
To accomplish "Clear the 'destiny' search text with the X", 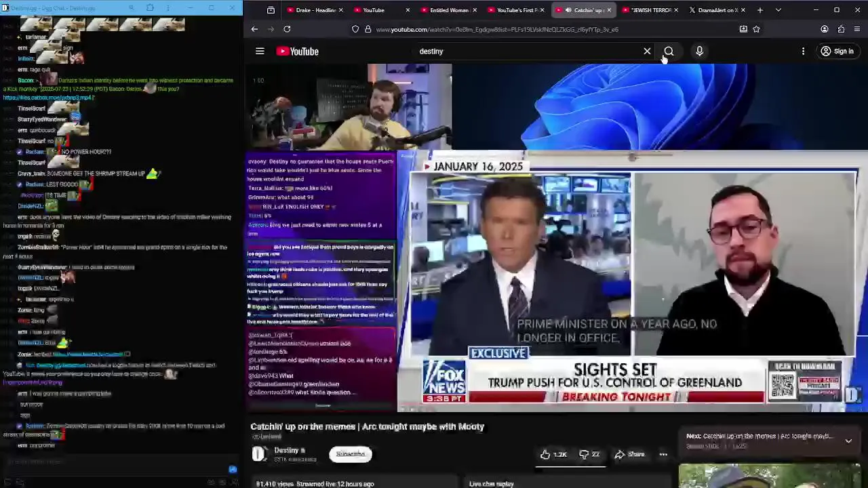I will click(x=647, y=51).
